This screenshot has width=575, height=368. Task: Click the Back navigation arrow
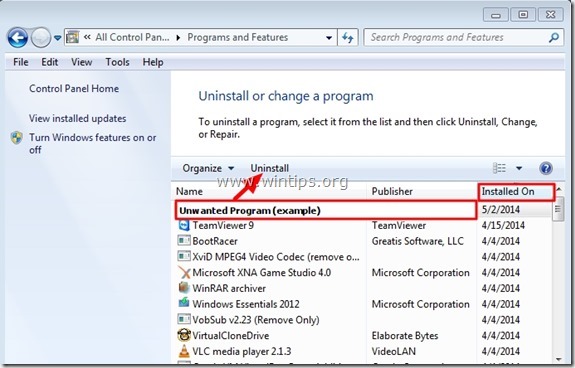18,37
